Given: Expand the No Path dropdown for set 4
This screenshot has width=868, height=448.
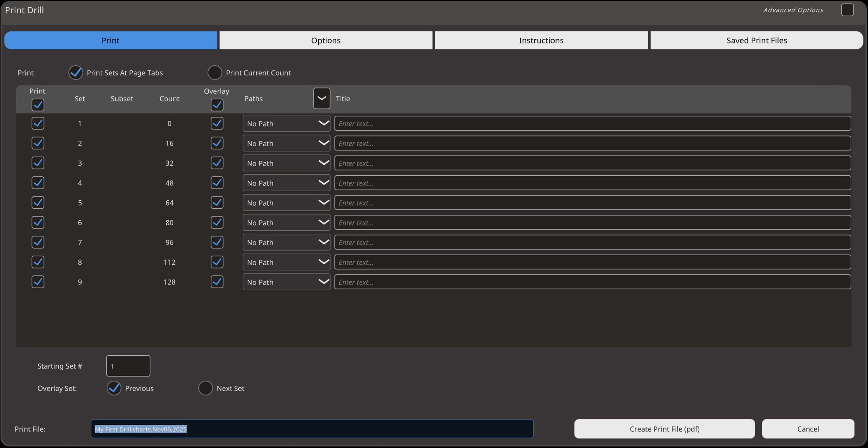Looking at the screenshot, I should (x=286, y=183).
